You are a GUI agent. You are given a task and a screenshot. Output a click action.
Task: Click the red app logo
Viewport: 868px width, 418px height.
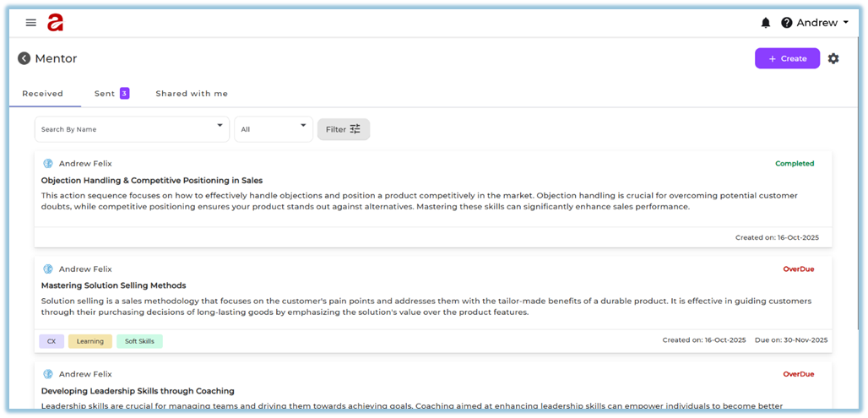click(x=56, y=23)
